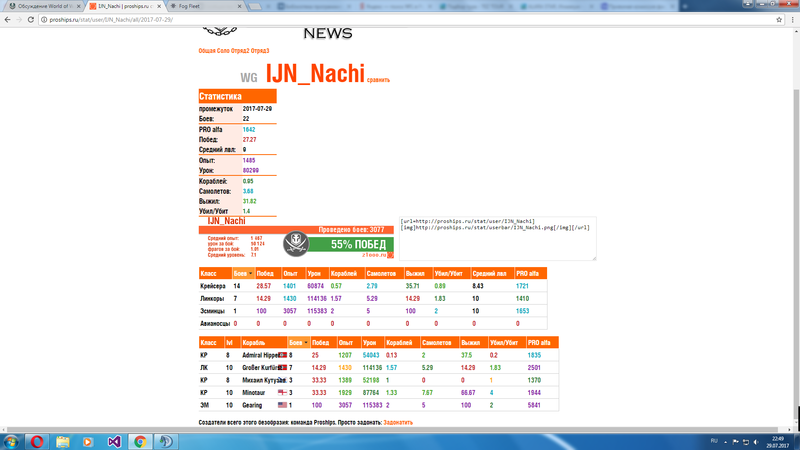Sort class table by Боев dropdown arrow
Image resolution: width=800 pixels, height=450 pixels.
click(250, 274)
